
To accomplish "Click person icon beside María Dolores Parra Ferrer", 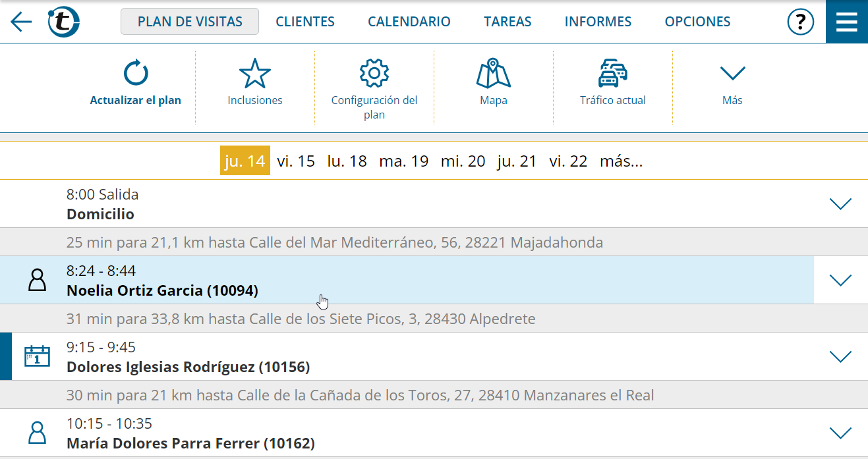I will [38, 433].
